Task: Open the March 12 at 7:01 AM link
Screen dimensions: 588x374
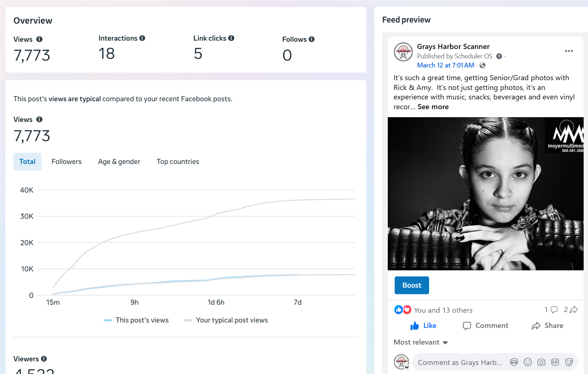Action: point(445,65)
